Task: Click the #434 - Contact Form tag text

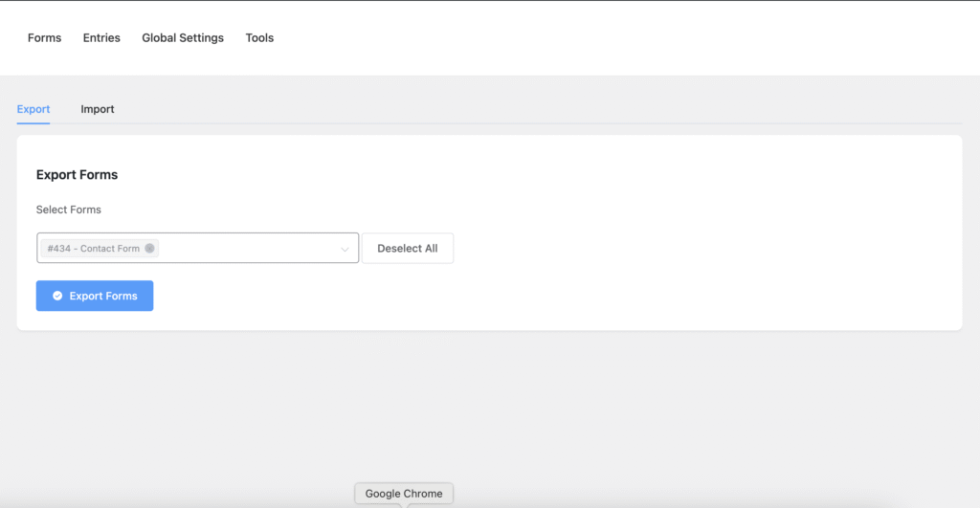Action: click(x=93, y=249)
